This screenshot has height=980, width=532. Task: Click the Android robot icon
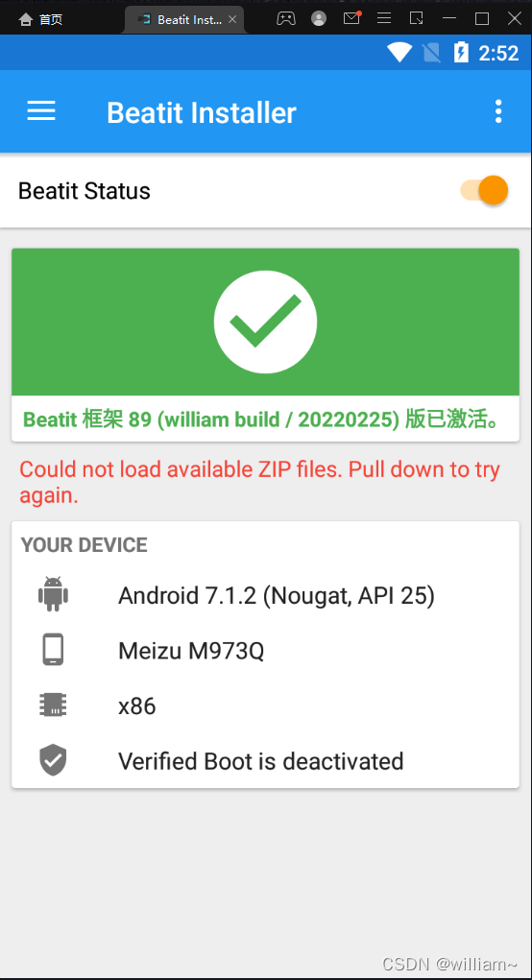point(53,594)
